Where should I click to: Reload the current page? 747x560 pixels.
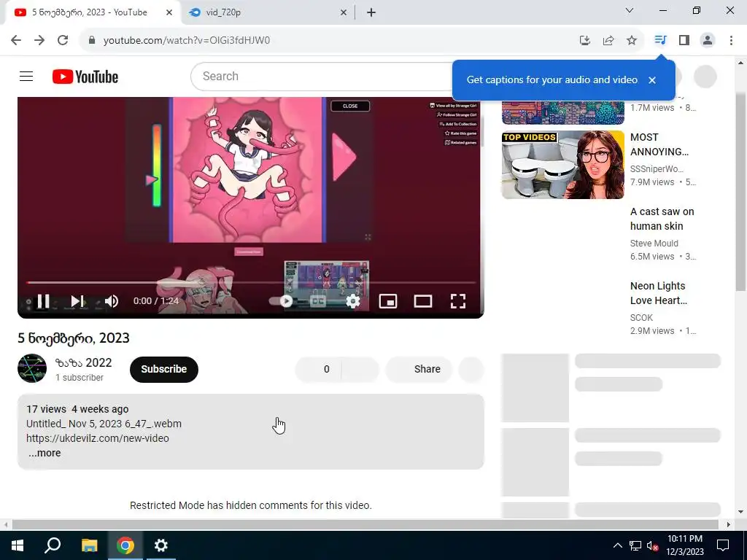point(63,40)
